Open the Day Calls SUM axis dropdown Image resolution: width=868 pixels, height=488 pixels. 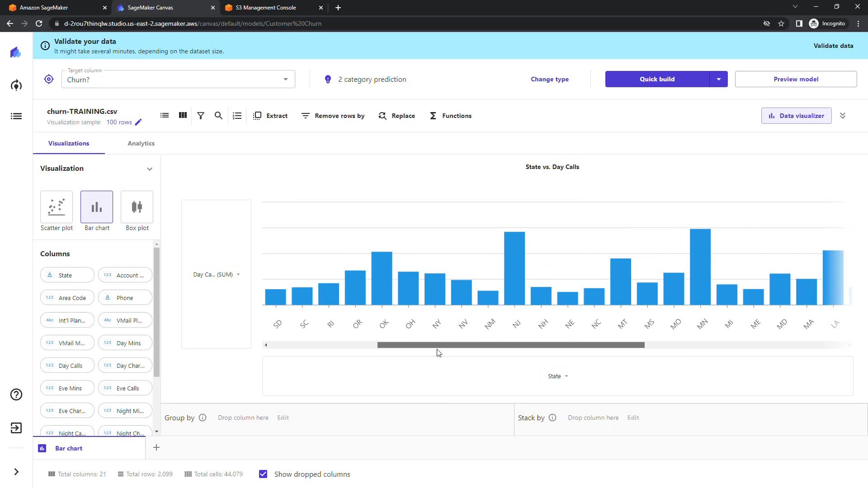click(x=216, y=274)
